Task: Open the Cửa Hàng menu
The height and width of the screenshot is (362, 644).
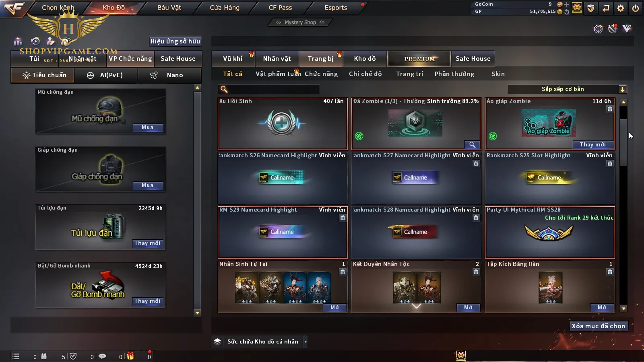Action: point(225,8)
